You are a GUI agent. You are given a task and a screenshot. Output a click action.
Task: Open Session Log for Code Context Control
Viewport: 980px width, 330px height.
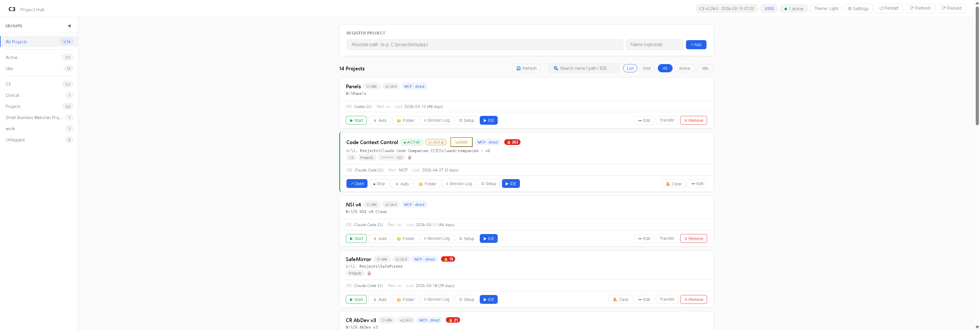pyautogui.click(x=459, y=184)
